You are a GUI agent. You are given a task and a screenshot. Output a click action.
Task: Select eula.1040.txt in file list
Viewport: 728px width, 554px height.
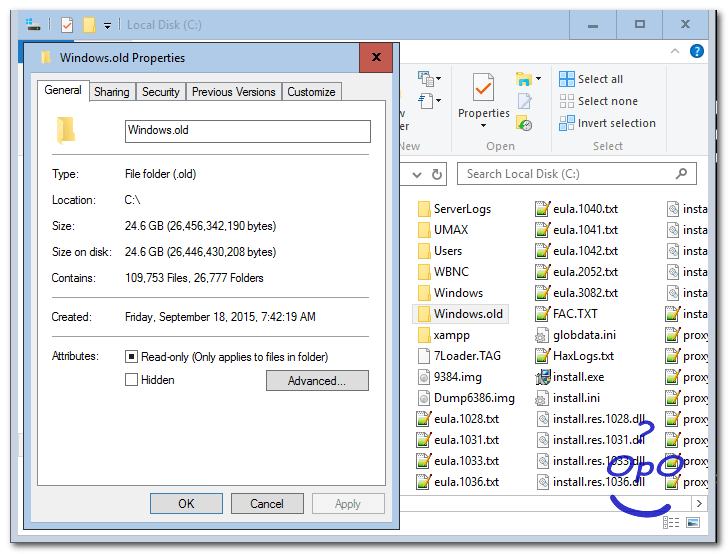click(x=577, y=209)
